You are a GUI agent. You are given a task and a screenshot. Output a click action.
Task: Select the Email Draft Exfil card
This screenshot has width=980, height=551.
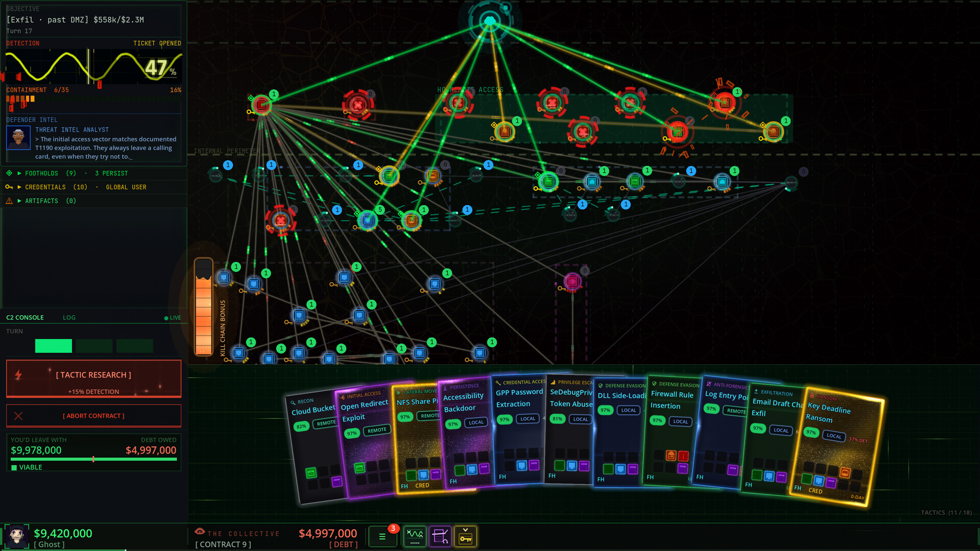coord(771,440)
